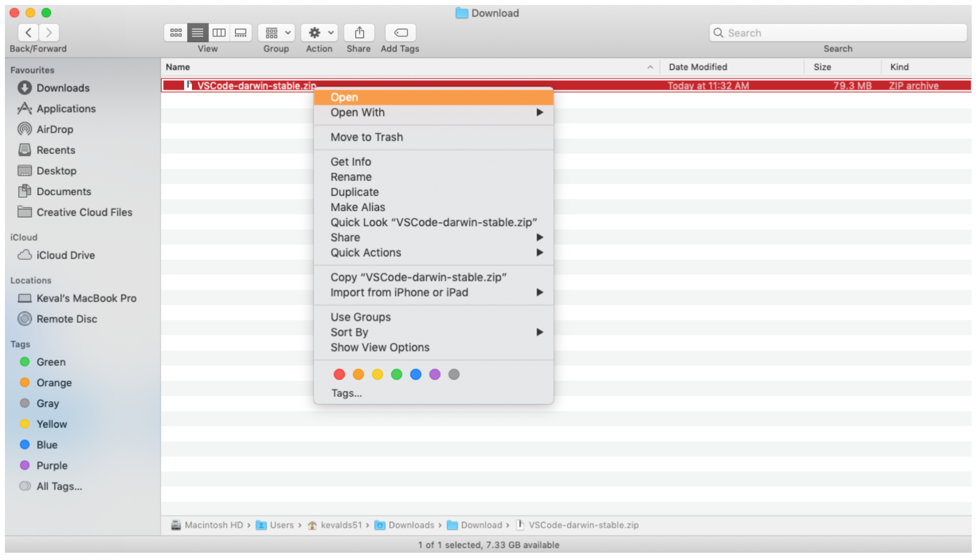Viewport: 980px width, 560px height.
Task: Select the VSCode-darwin-stable.zip file row
Action: tap(566, 85)
